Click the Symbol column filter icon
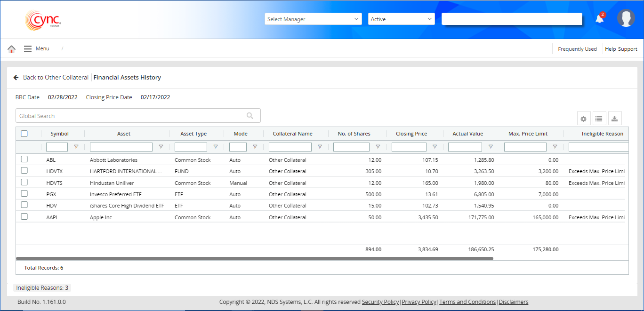The width and height of the screenshot is (644, 311). (76, 147)
